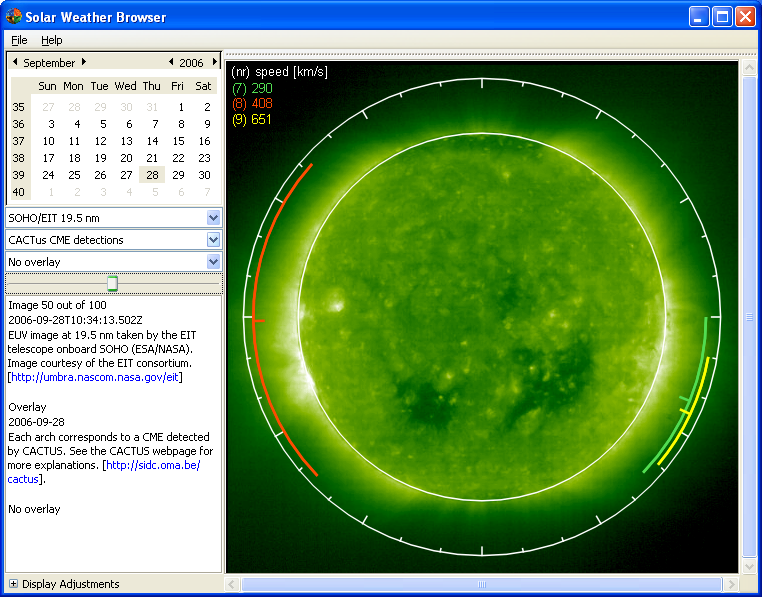Click week number 37 in calendar

coord(18,141)
